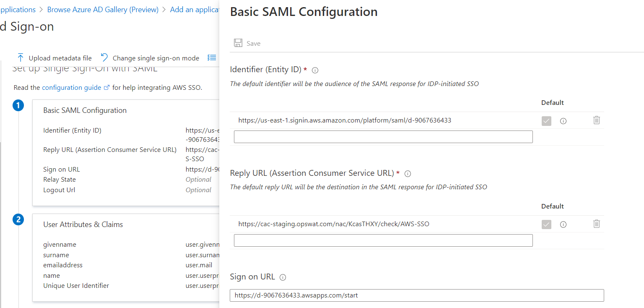The width and height of the screenshot is (644, 308).
Task: Select the existing us-east-1 identifier URL row
Action: 345,120
